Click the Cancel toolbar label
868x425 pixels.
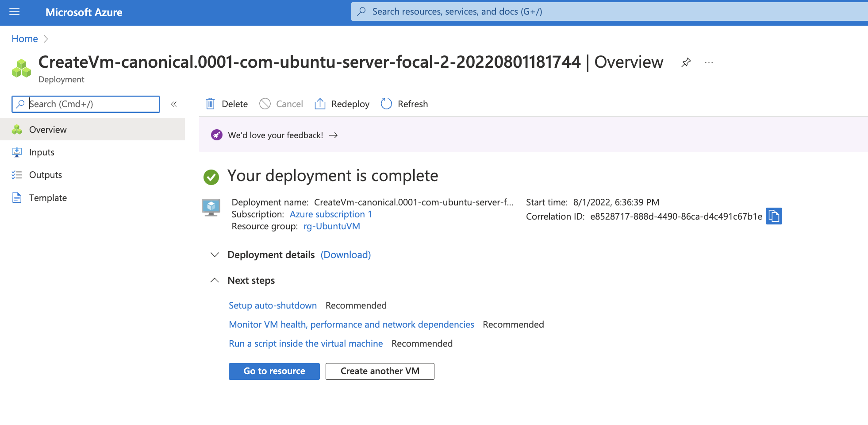point(289,104)
